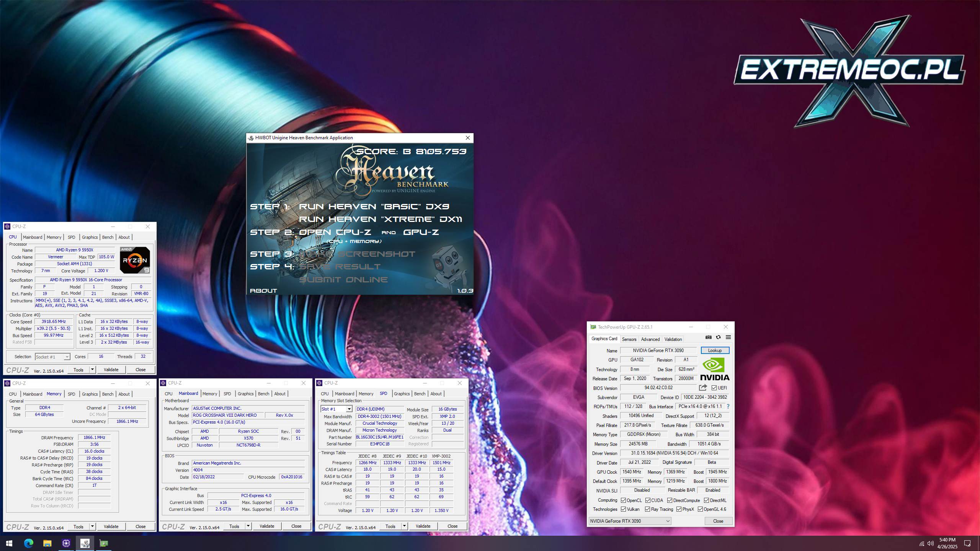Click the GPU-Z refresh icon

[x=718, y=337]
